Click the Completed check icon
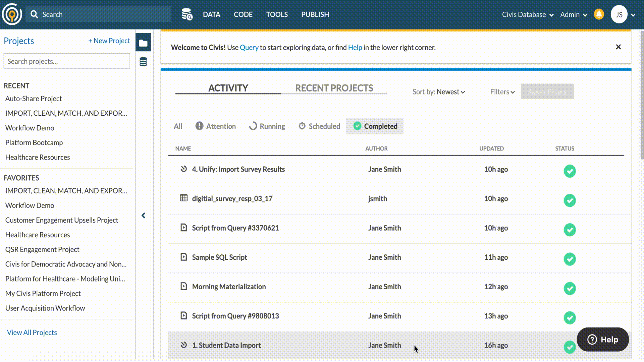Viewport: 644px width, 362px height. coord(357,126)
